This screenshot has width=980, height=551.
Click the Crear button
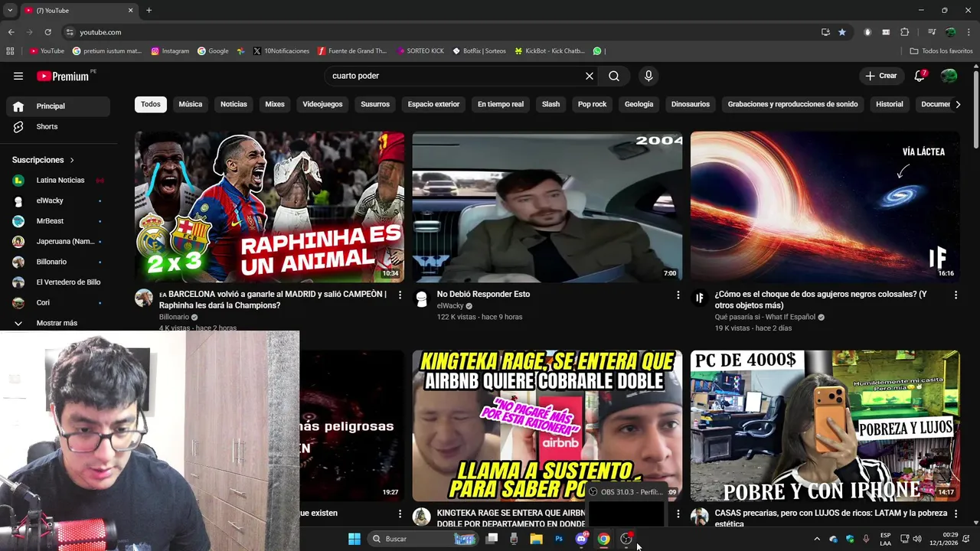(881, 76)
